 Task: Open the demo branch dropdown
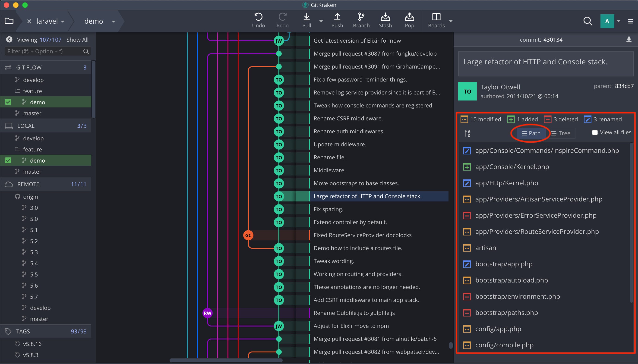coord(113,22)
